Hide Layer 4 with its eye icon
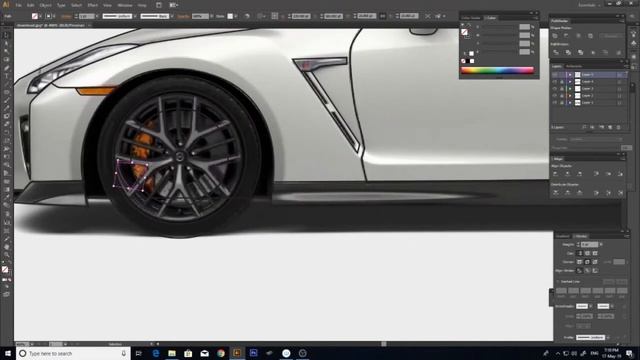The image size is (640, 360). click(x=554, y=82)
